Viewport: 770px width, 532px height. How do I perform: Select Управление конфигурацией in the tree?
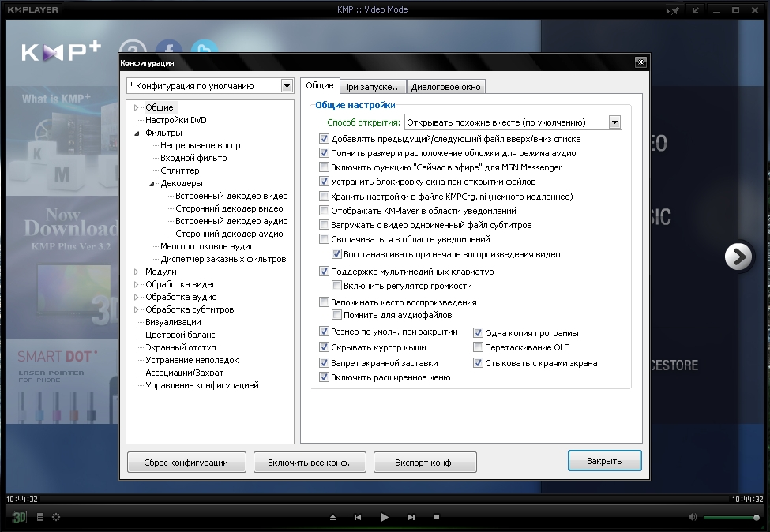tap(202, 385)
